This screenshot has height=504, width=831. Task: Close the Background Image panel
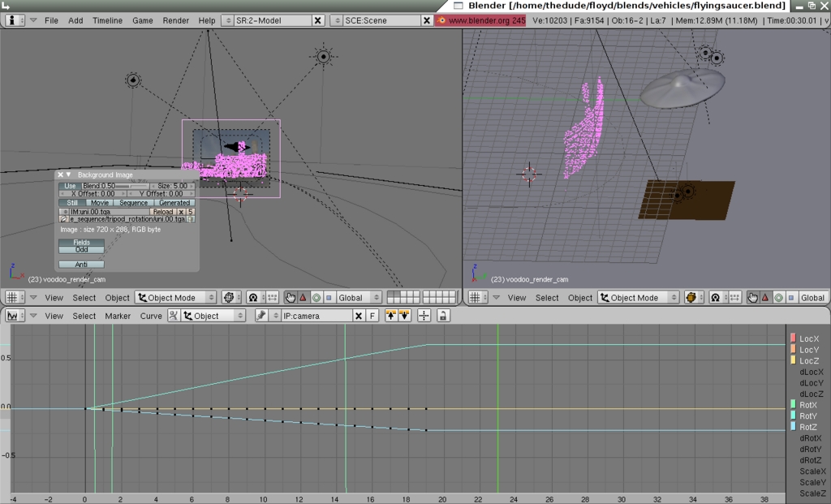(x=60, y=174)
